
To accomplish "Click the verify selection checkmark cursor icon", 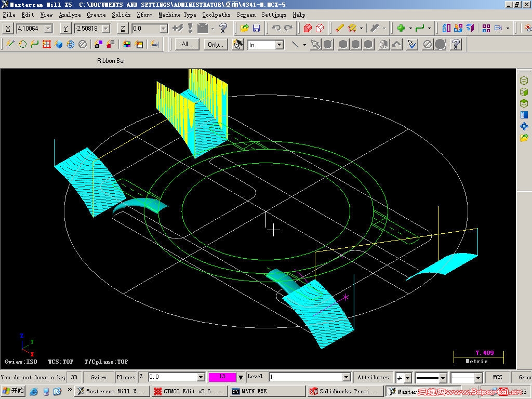I will [x=412, y=45].
